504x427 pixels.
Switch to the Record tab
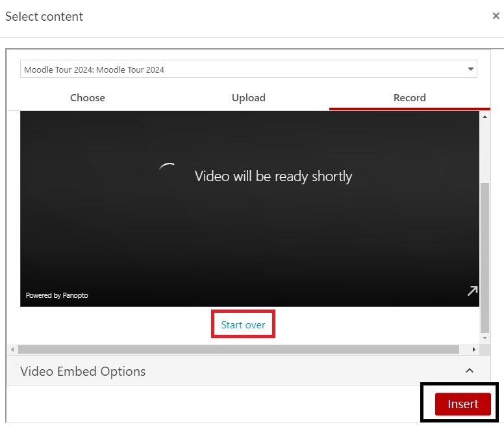(x=409, y=97)
